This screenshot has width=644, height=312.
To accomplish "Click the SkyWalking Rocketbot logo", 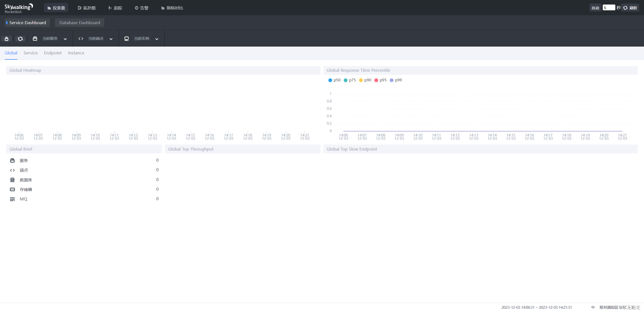I will coord(18,8).
